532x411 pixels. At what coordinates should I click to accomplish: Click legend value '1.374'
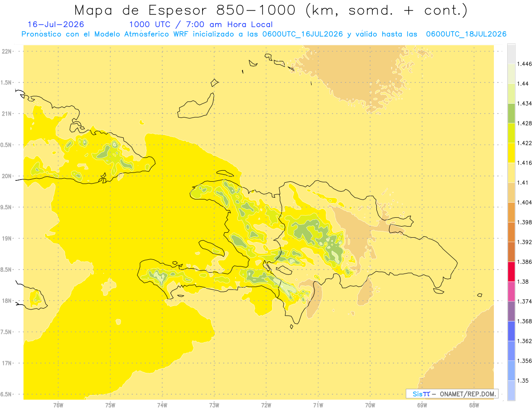(524, 301)
